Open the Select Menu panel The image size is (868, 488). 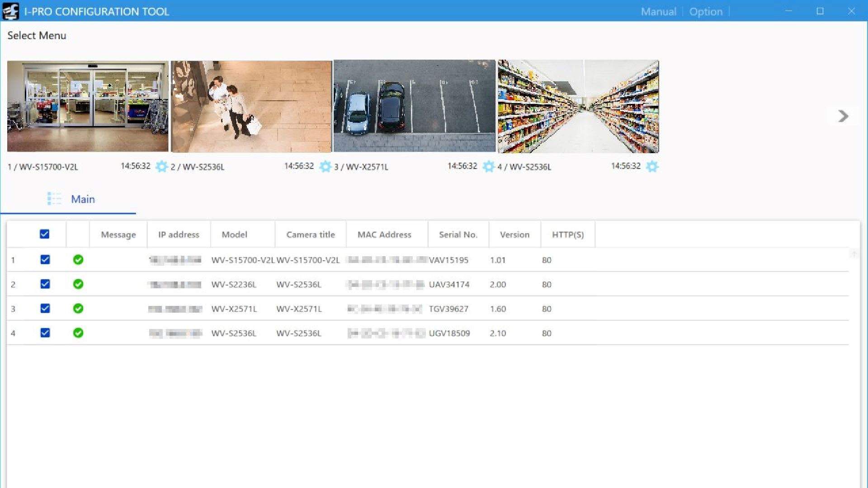[x=37, y=36]
